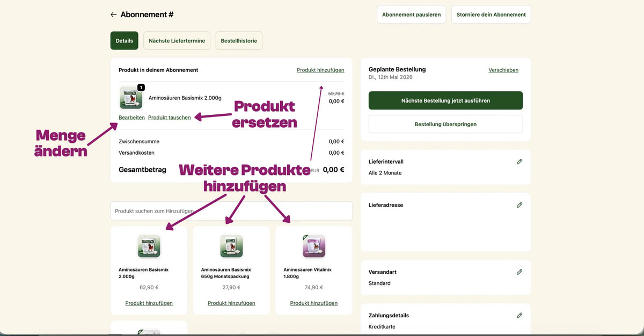This screenshot has height=336, width=644.
Task: Click the 'Zwischensumme' label
Action: 139,142
